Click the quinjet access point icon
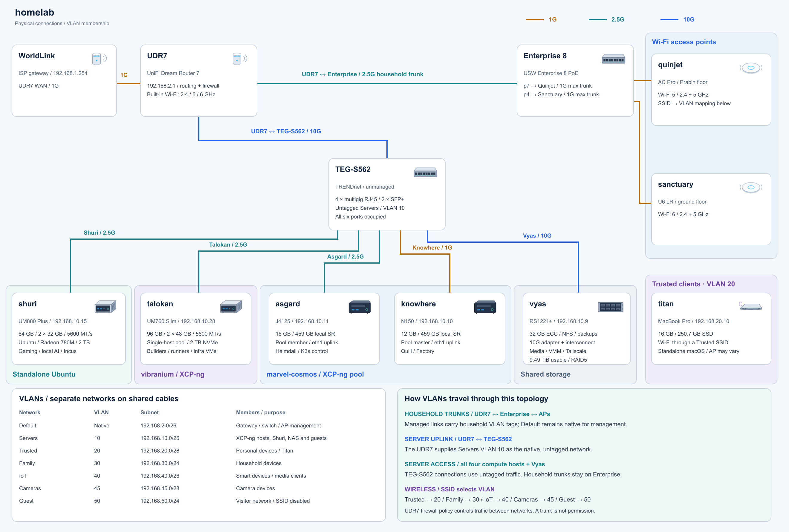This screenshot has width=789, height=532. coord(751,68)
